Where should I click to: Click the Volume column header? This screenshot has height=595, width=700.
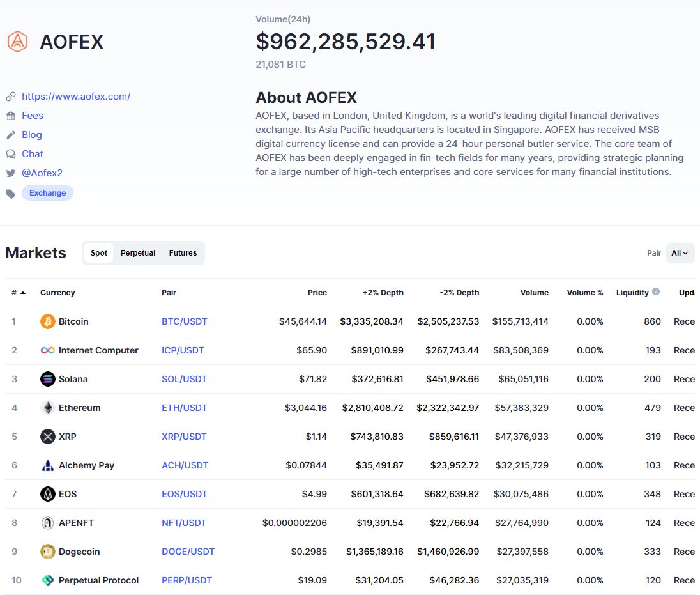tap(535, 293)
